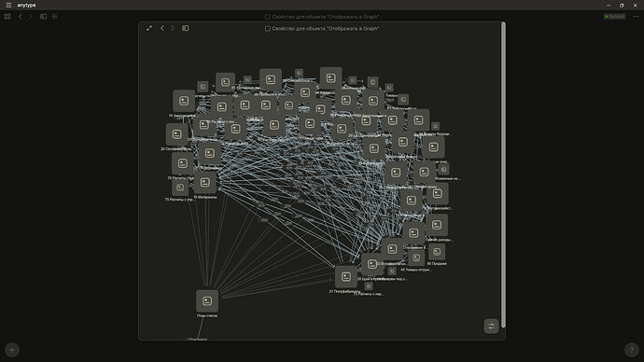The width and height of the screenshot is (644, 362).
Task: Open the help question mark button
Action: point(632,350)
